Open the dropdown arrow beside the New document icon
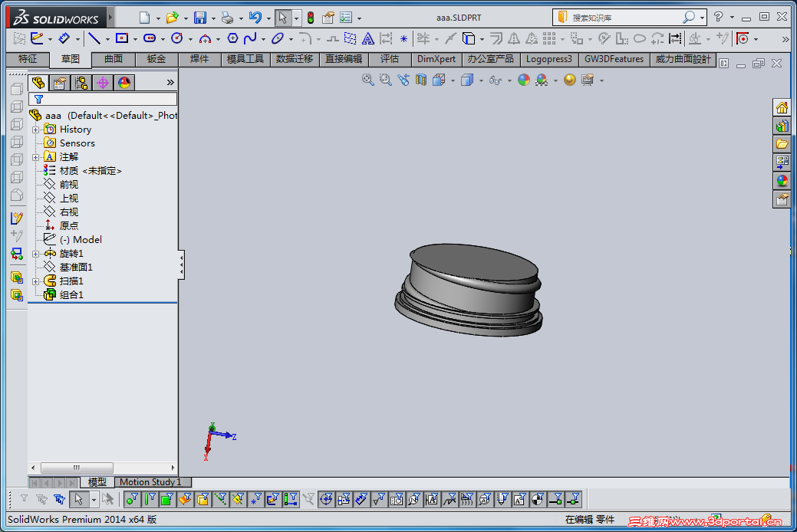 click(158, 18)
